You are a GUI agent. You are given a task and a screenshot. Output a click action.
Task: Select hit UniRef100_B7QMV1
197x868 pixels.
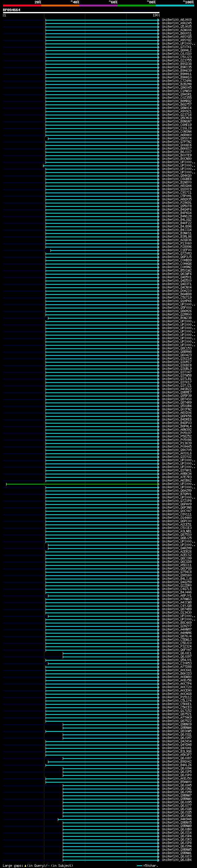coord(177,494)
